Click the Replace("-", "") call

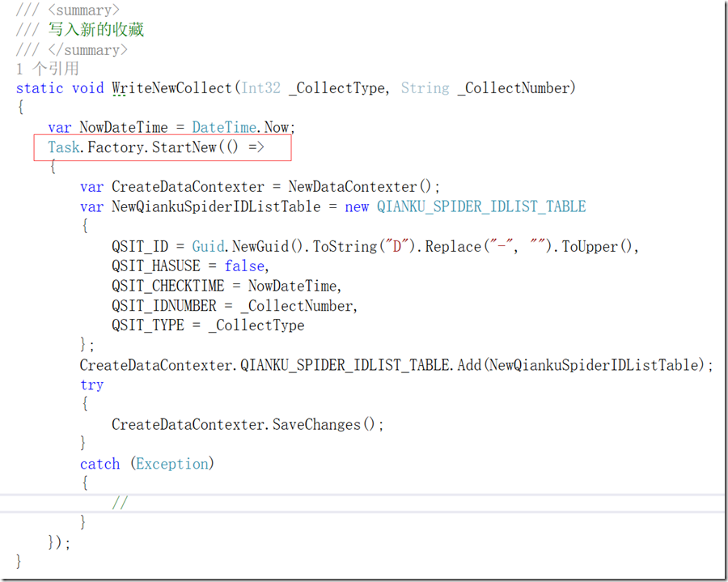[488, 246]
